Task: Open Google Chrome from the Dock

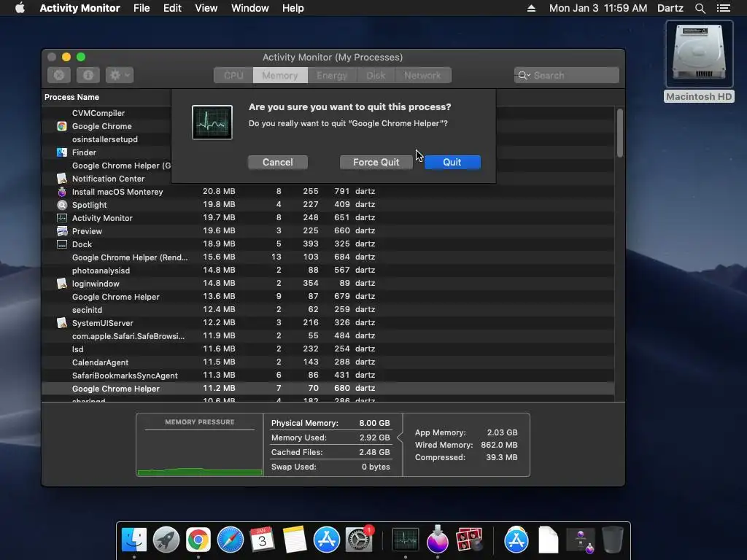Action: (198, 540)
